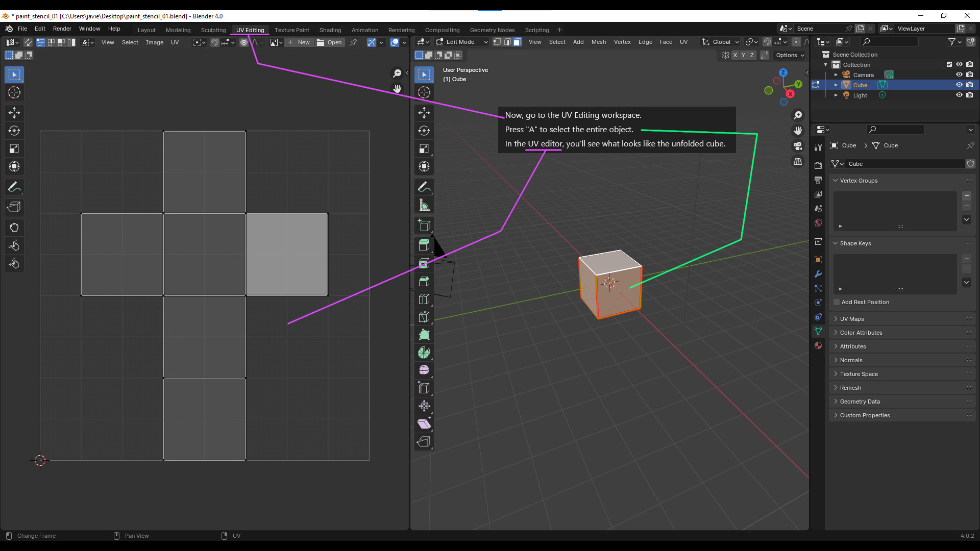Screen dimensions: 980x551
Task: Select the Knife tool
Action: tap(424, 316)
